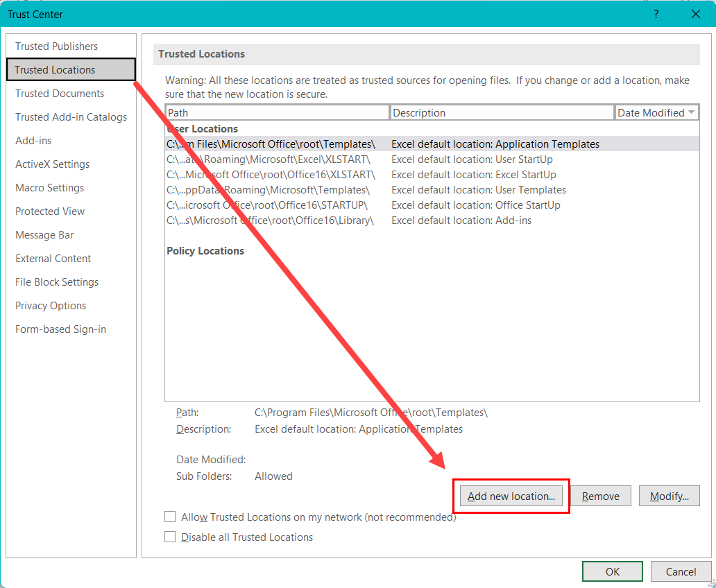Open ActiveX Settings section
The width and height of the screenshot is (716, 588).
pos(53,164)
